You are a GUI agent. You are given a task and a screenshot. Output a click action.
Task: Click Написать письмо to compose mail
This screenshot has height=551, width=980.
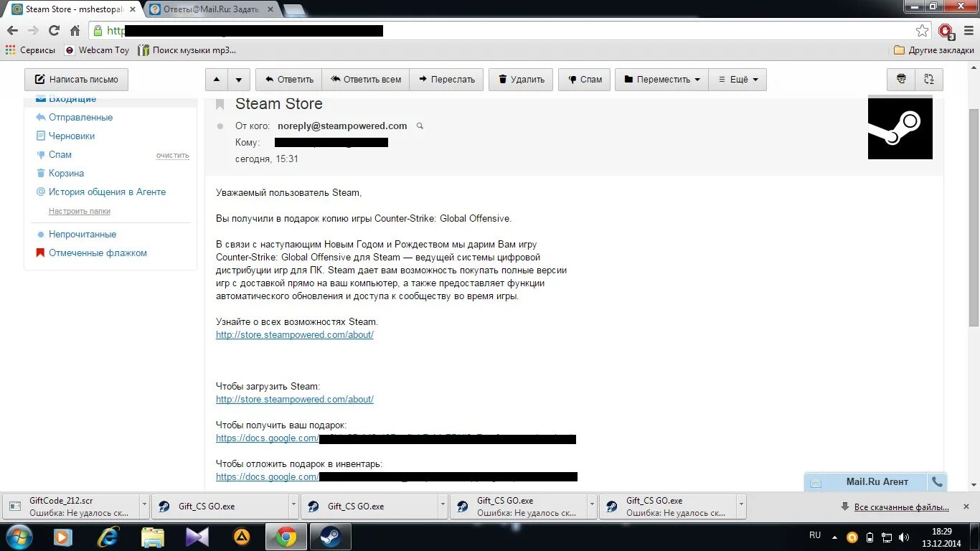[x=76, y=80]
